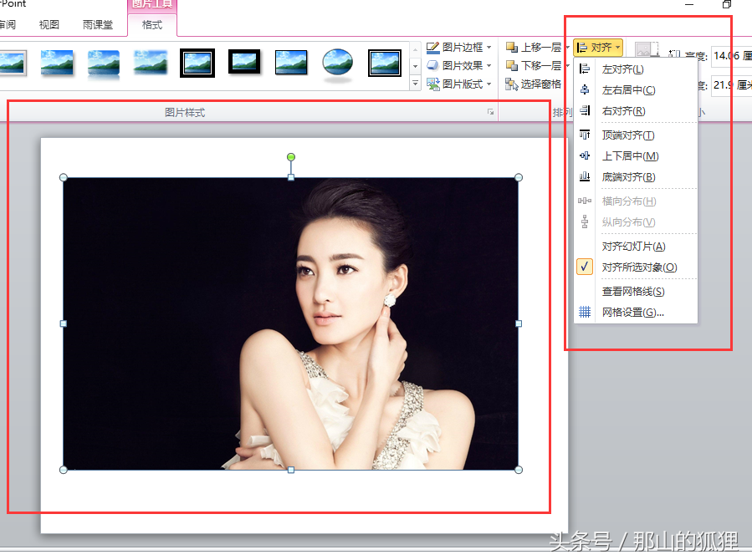Expand the picture styles gallery More arrow
This screenshot has width=752, height=560.
416,84
